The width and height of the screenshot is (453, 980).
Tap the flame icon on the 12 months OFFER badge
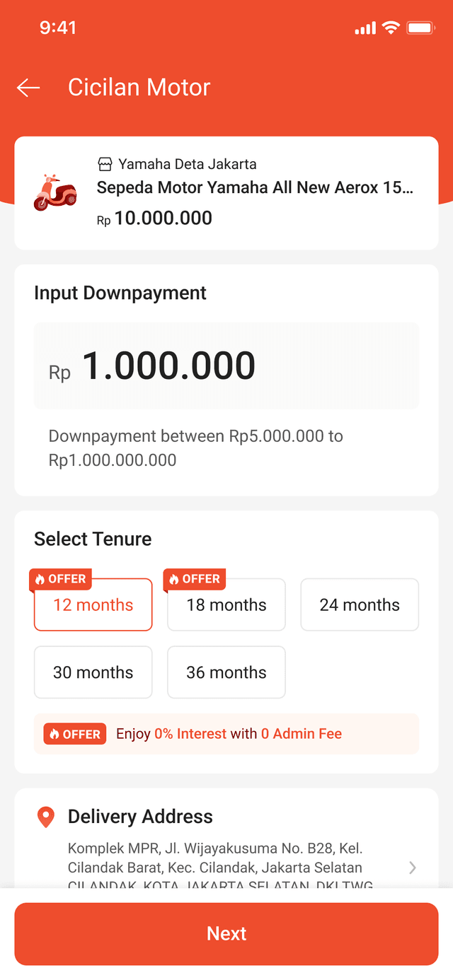pyautogui.click(x=40, y=579)
